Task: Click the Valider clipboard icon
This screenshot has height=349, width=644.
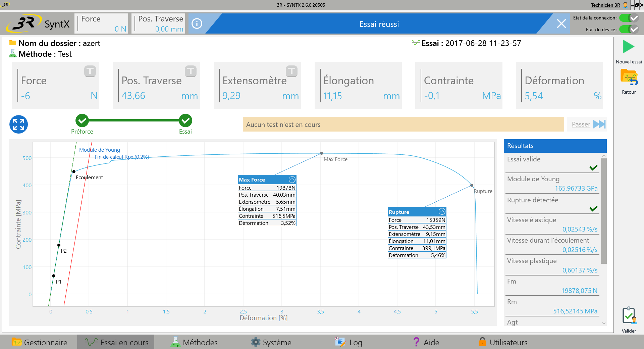Action: (x=629, y=315)
